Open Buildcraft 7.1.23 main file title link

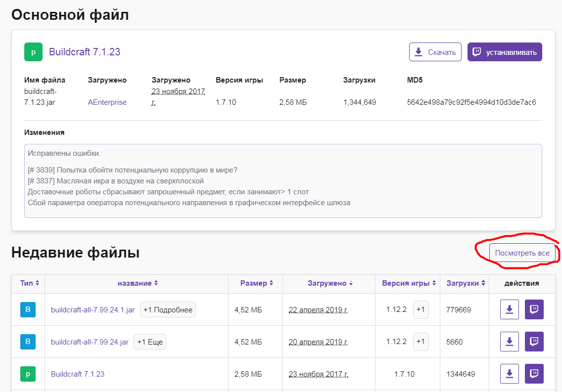tap(85, 52)
